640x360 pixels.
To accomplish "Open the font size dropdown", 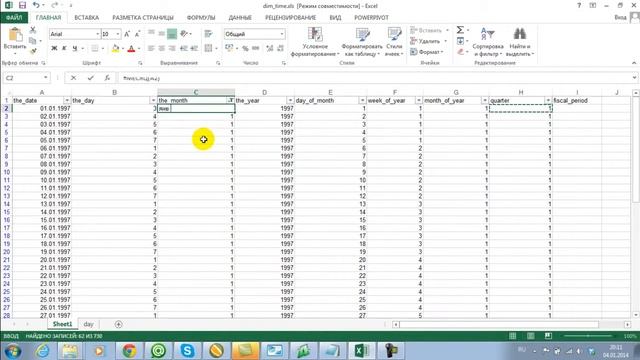I will (x=118, y=34).
